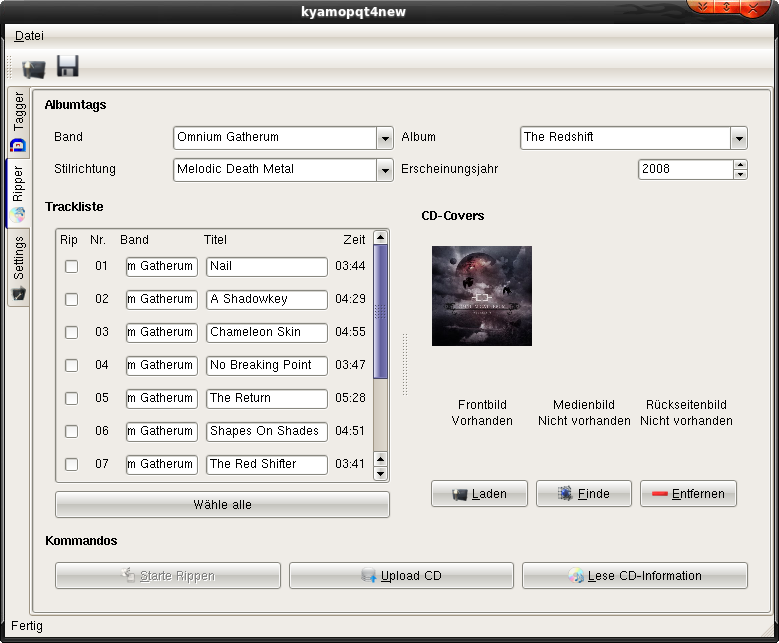The height and width of the screenshot is (643, 779).
Task: Click Entfernen to remove the cover
Action: pyautogui.click(x=688, y=494)
